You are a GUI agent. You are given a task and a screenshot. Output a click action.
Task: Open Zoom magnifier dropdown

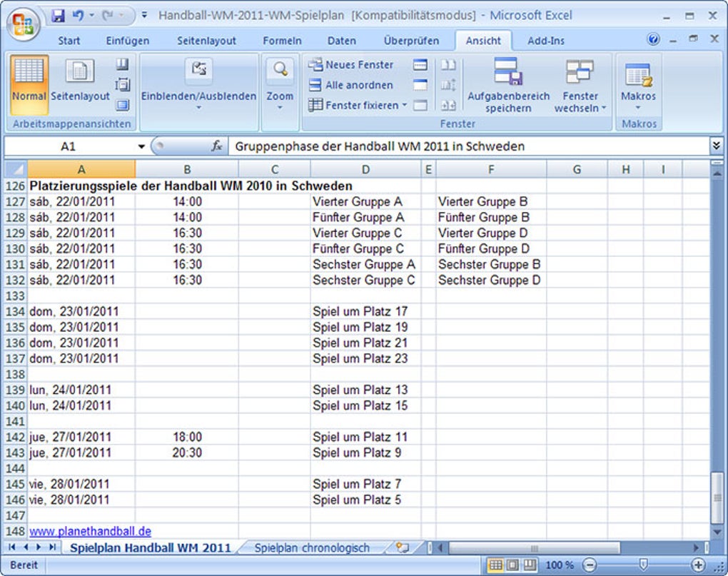point(280,85)
